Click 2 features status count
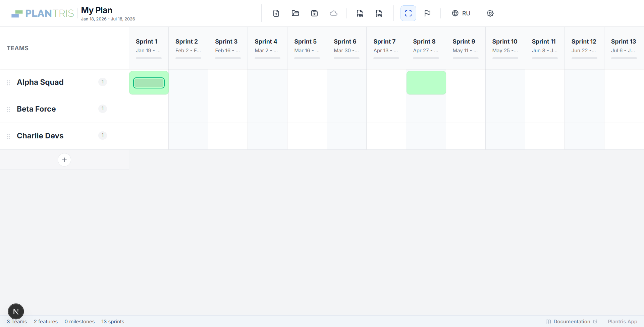The height and width of the screenshot is (327, 644). coord(46,322)
